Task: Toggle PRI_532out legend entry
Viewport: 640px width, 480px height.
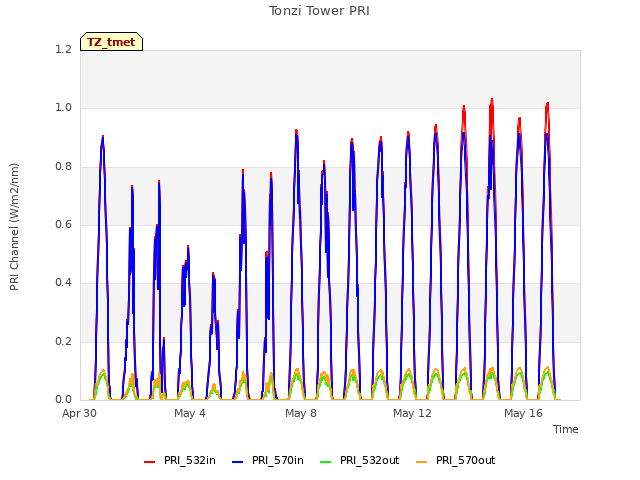Action: (x=360, y=460)
